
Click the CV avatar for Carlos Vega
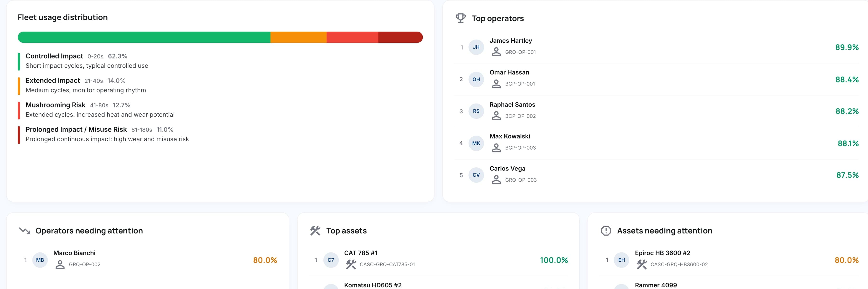476,175
